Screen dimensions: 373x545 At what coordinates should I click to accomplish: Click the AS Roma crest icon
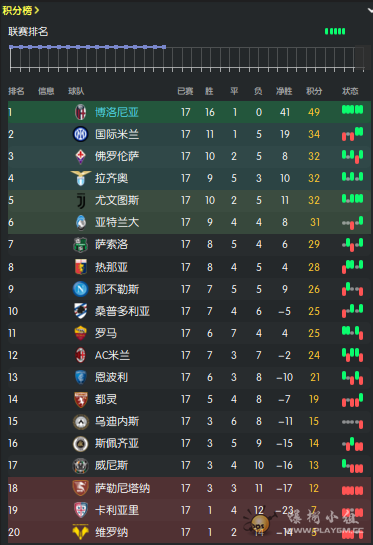tap(80, 333)
